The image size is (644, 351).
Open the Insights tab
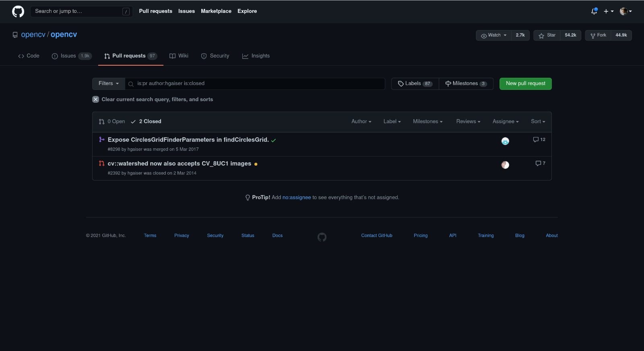coord(256,56)
